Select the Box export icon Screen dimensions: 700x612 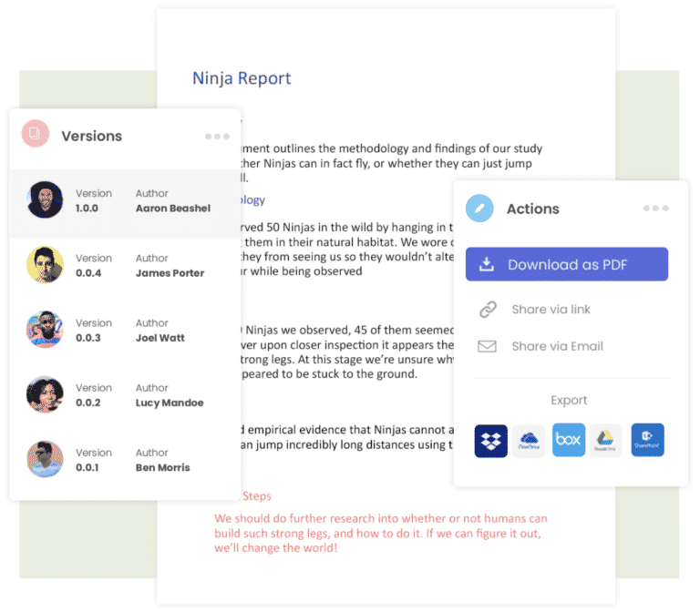click(568, 441)
